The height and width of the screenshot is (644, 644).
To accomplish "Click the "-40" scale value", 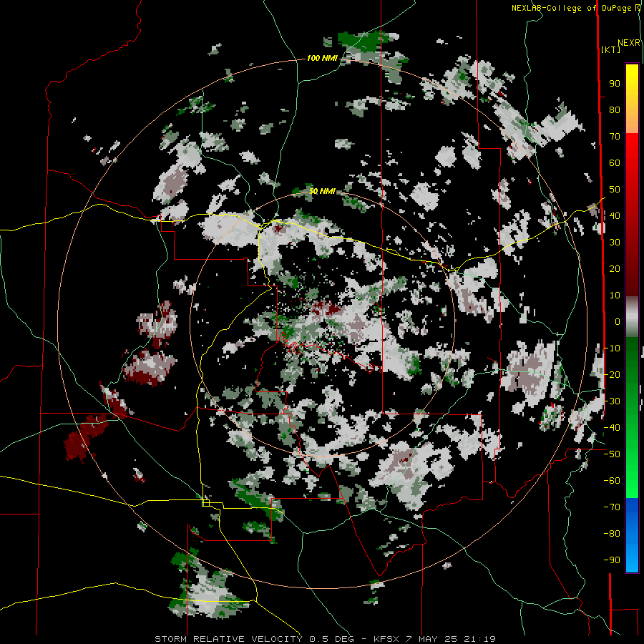I will pyautogui.click(x=612, y=428).
